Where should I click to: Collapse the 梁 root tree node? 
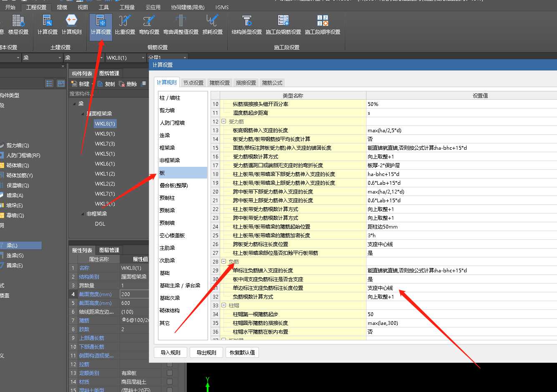[x=74, y=104]
